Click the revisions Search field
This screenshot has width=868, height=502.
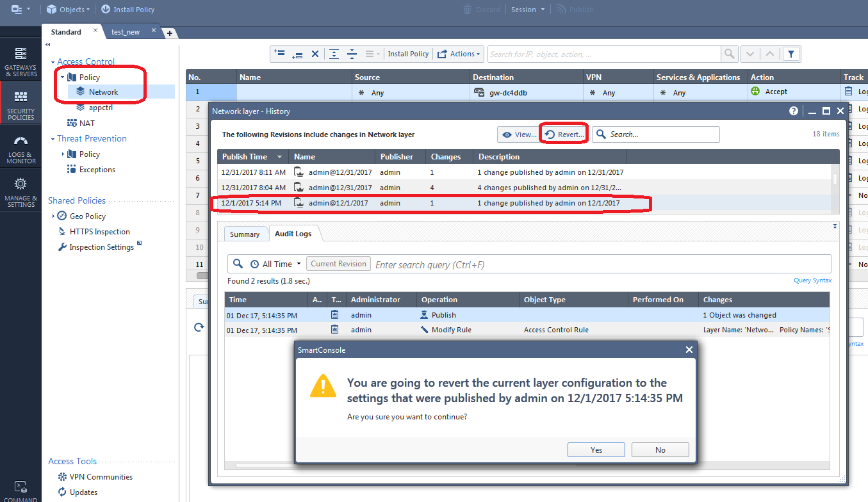656,134
